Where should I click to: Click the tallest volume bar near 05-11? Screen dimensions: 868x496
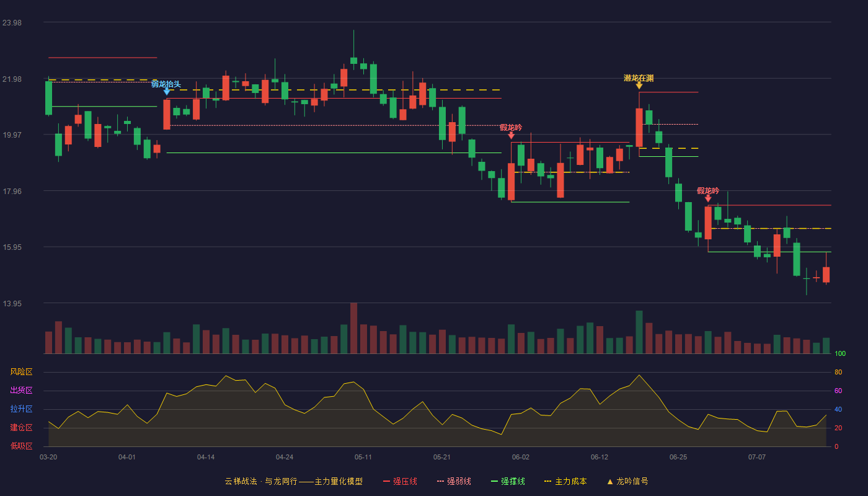point(353,328)
